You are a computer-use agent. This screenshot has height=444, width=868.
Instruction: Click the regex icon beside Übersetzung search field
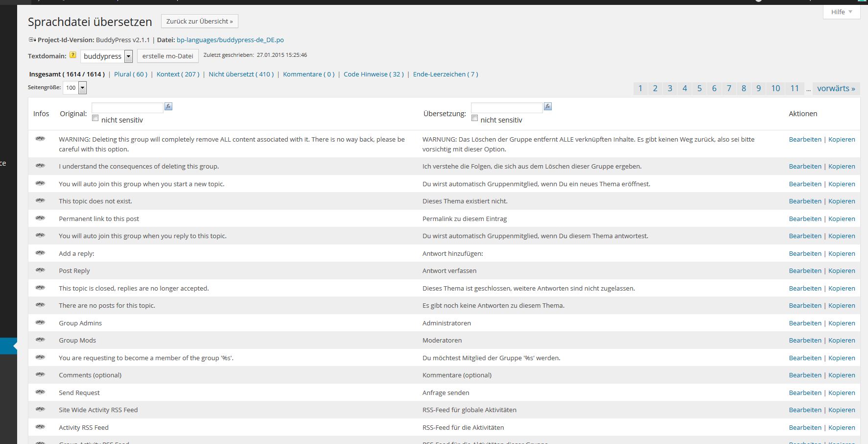pyautogui.click(x=548, y=106)
